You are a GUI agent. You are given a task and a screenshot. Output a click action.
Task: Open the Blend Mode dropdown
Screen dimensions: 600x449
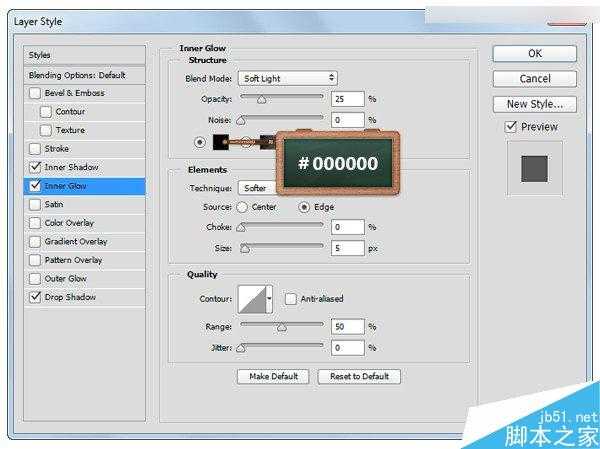click(x=287, y=78)
